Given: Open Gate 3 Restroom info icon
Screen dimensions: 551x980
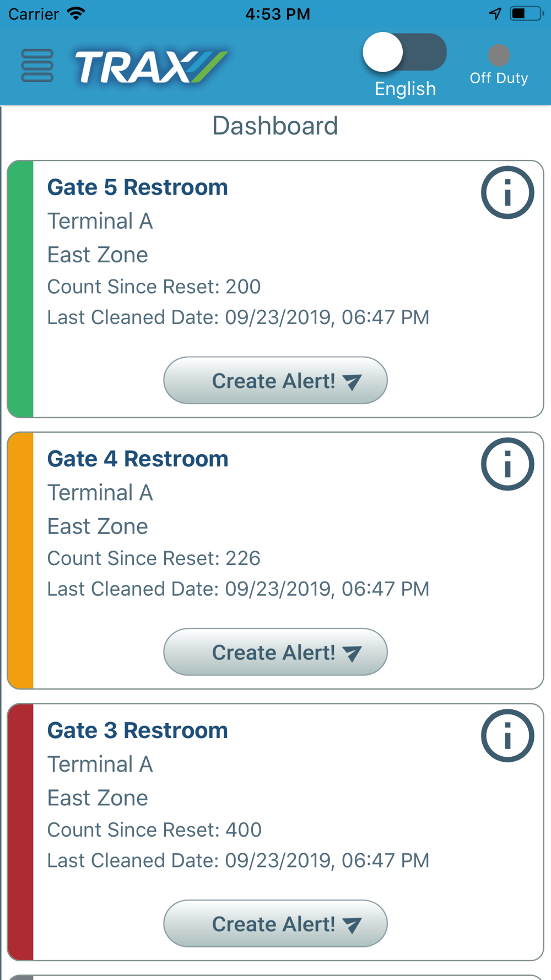Looking at the screenshot, I should (x=507, y=736).
